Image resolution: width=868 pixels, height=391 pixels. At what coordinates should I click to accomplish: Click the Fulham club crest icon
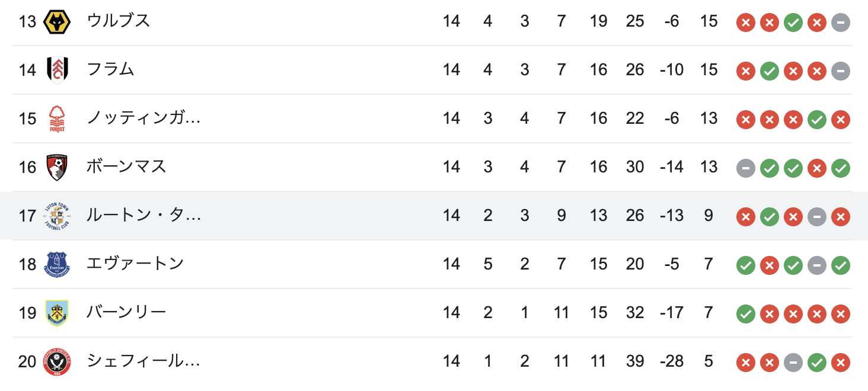click(58, 70)
